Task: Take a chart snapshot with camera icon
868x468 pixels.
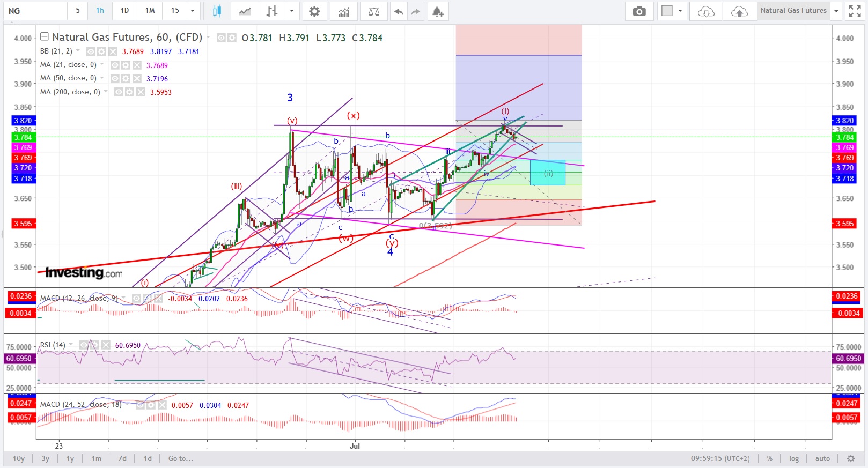Action: click(x=639, y=11)
